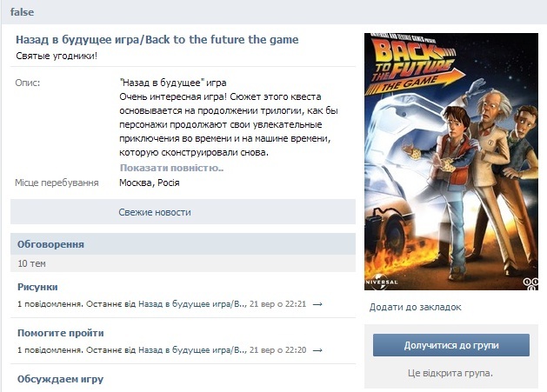Join group via Долучитися до групи button
The height and width of the screenshot is (392, 547).
tap(451, 345)
